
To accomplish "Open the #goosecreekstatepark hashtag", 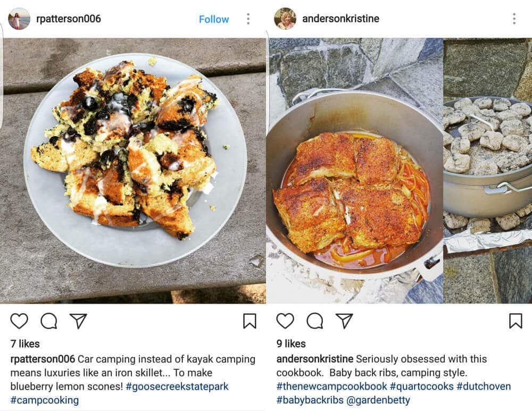I will pyautogui.click(x=178, y=387).
